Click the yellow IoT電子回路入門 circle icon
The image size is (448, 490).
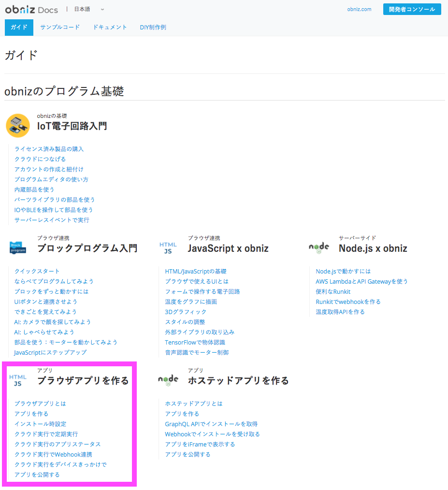(18, 126)
